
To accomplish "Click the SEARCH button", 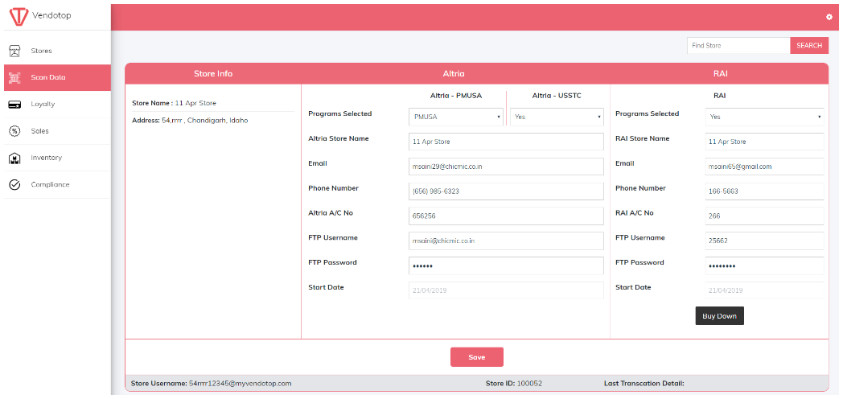I will (809, 46).
